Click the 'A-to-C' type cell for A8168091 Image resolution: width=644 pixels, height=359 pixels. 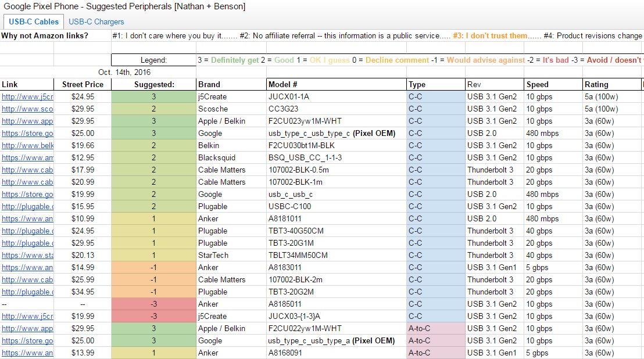[x=436, y=353]
